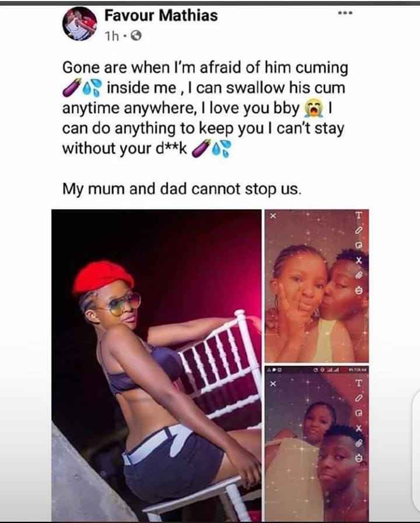
Task: Click the 1h post timestamp
Action: (111, 36)
